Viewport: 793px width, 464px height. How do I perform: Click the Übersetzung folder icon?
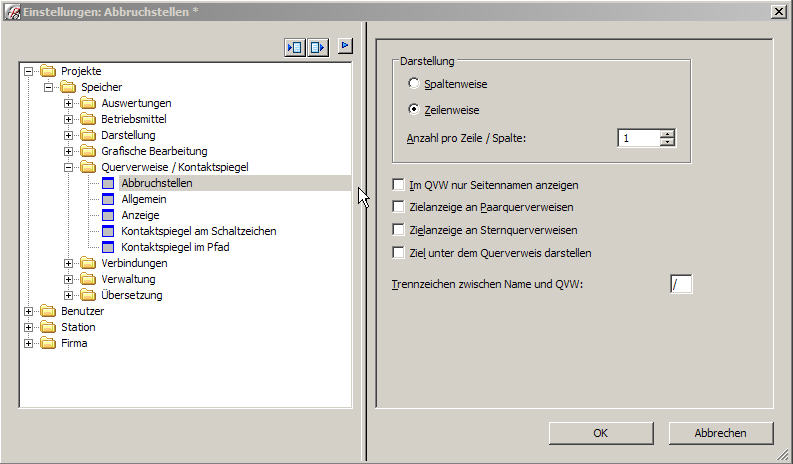click(x=88, y=295)
